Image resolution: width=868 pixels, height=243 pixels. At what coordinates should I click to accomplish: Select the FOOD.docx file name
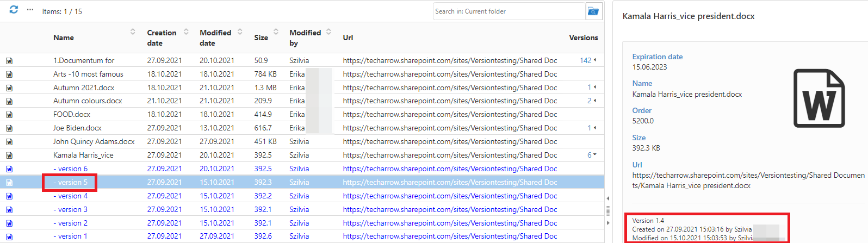pos(72,114)
